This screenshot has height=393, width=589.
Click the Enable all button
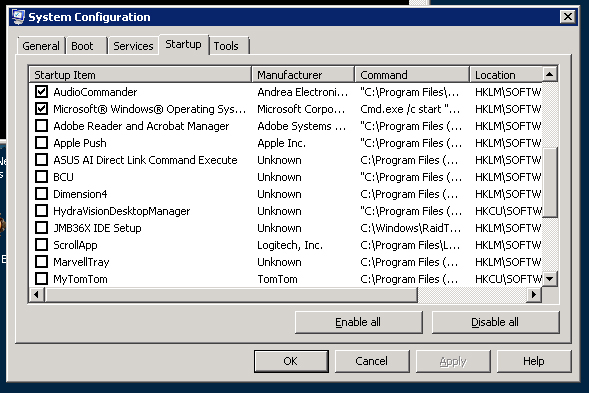(358, 322)
